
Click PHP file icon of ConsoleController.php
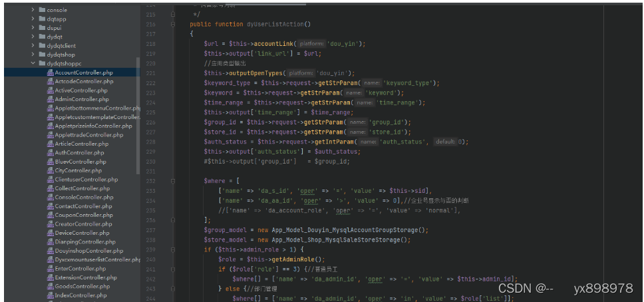pos(50,197)
